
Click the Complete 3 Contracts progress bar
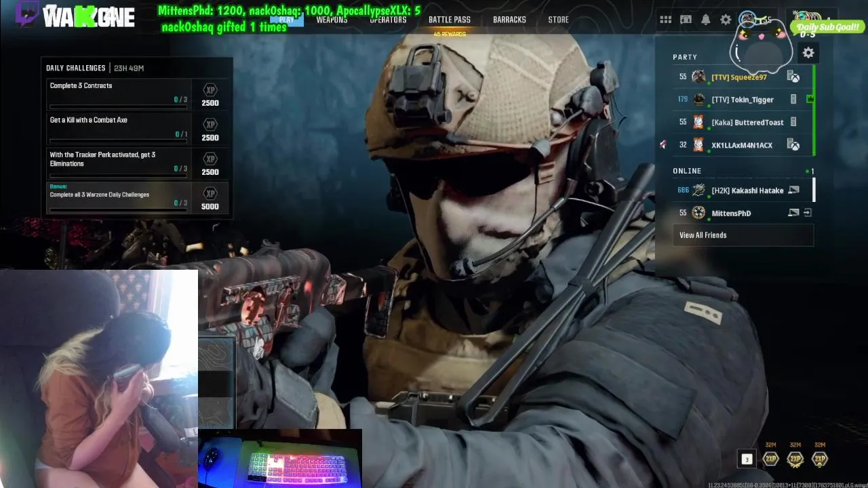(119, 106)
